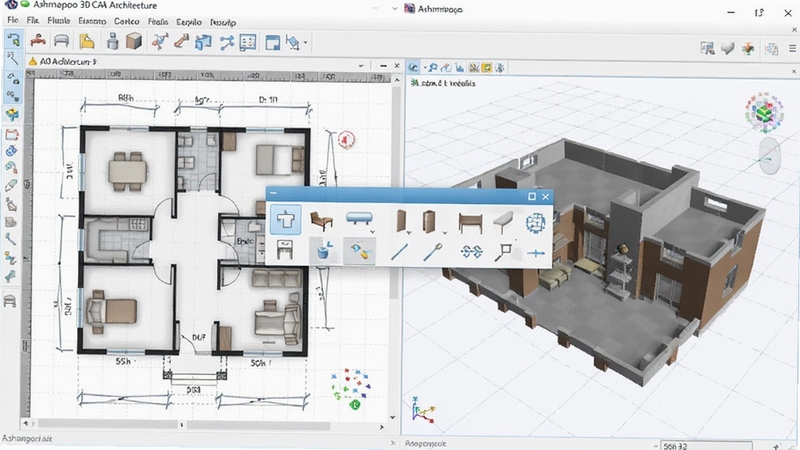Select the blue bucket tool in palette
This screenshot has height=450, width=800.
click(323, 250)
